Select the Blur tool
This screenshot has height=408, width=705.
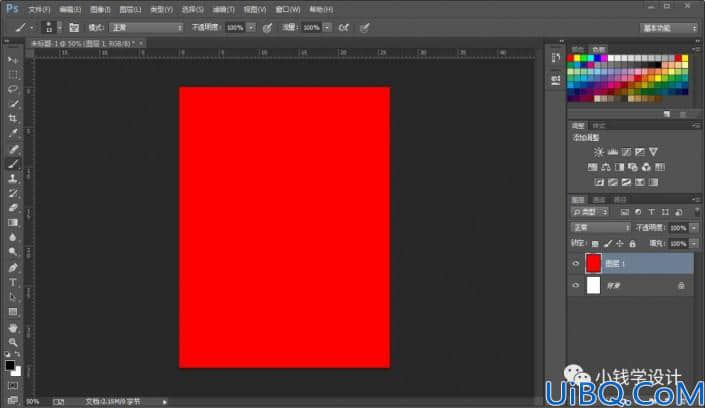click(13, 237)
